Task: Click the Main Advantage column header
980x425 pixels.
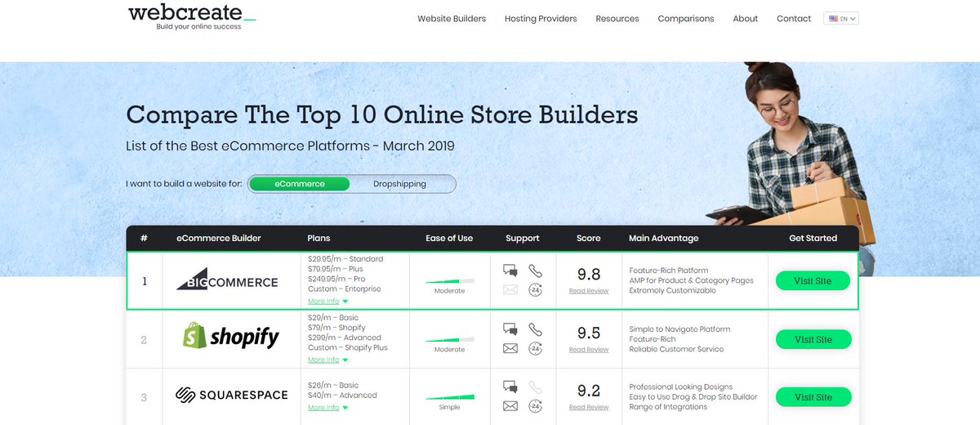Action: point(664,239)
